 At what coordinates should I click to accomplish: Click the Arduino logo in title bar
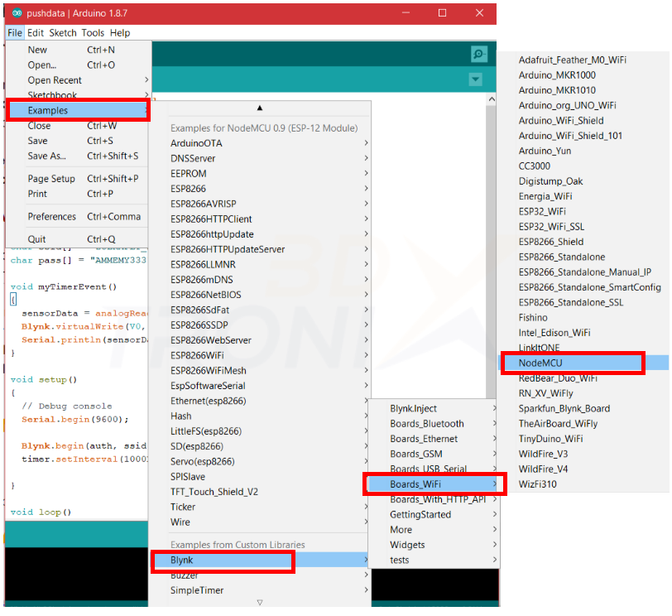[x=16, y=13]
